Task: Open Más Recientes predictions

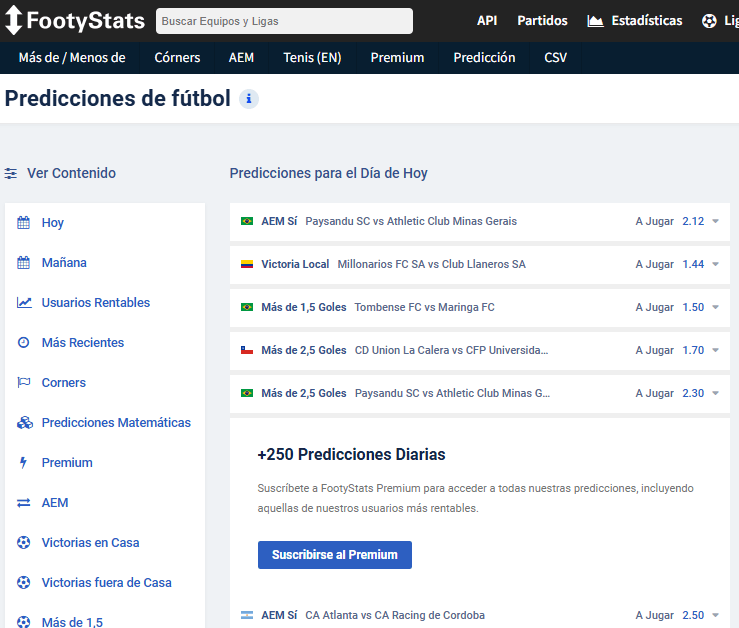Action: point(82,343)
